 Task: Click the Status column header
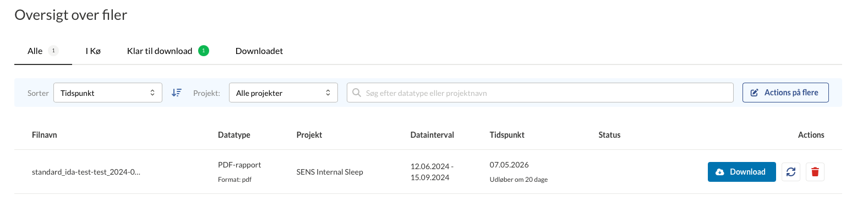[609, 135]
